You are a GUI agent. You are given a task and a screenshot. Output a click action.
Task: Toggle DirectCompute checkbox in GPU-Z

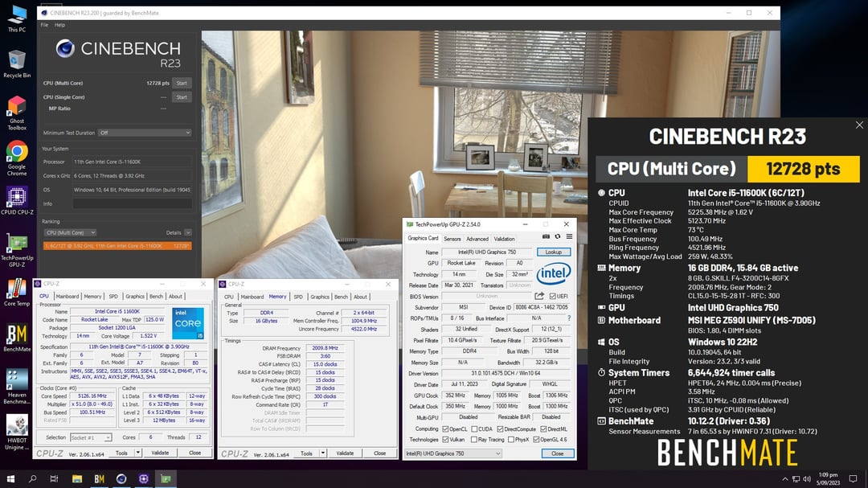pyautogui.click(x=500, y=429)
